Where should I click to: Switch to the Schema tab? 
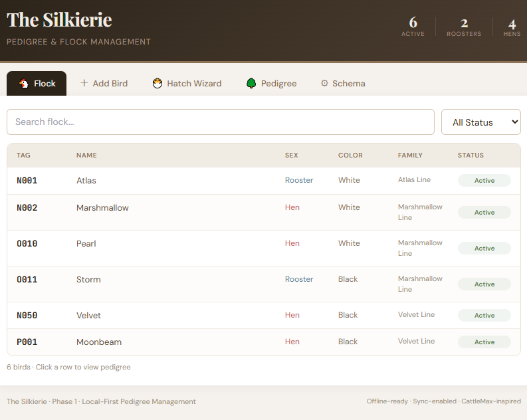pyautogui.click(x=343, y=83)
